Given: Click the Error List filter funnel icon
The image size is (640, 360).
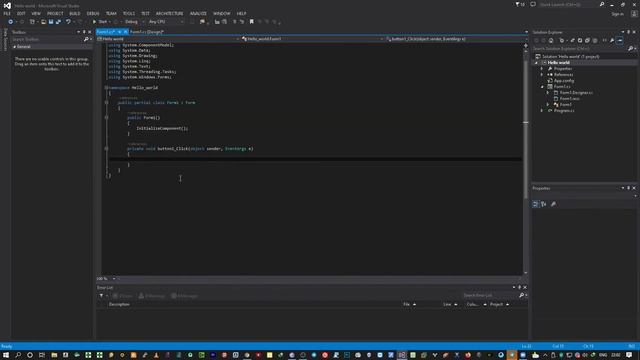Looking at the screenshot, I should (x=101, y=296).
